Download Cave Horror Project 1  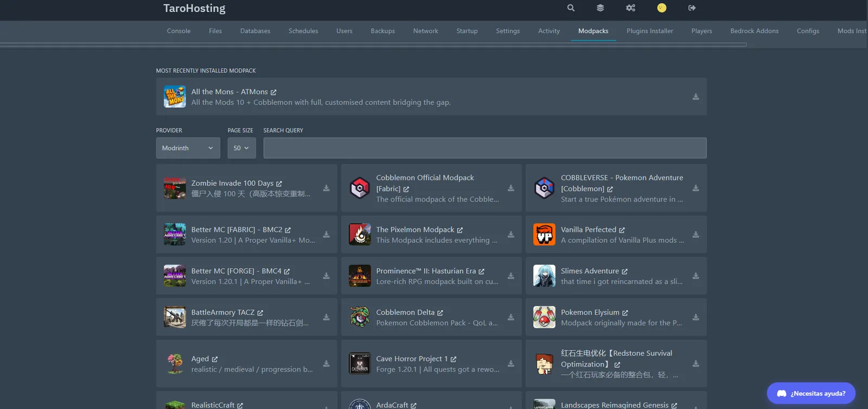click(510, 364)
